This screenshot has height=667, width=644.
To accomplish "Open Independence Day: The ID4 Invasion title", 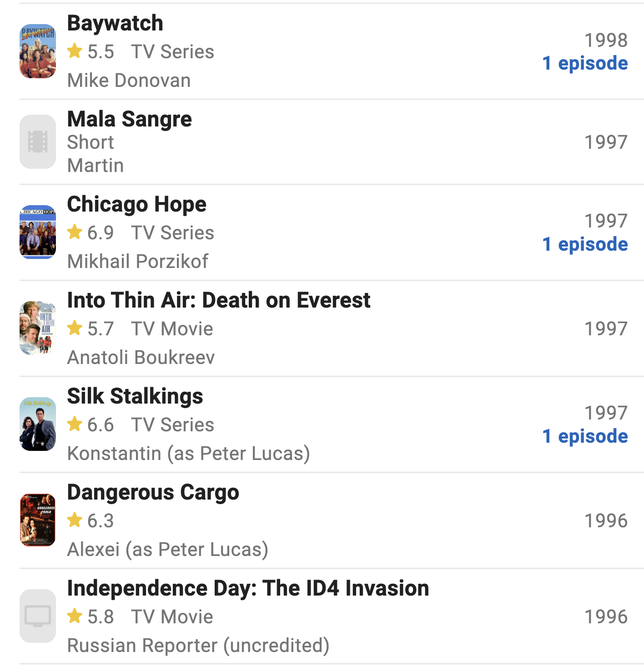I will click(248, 588).
